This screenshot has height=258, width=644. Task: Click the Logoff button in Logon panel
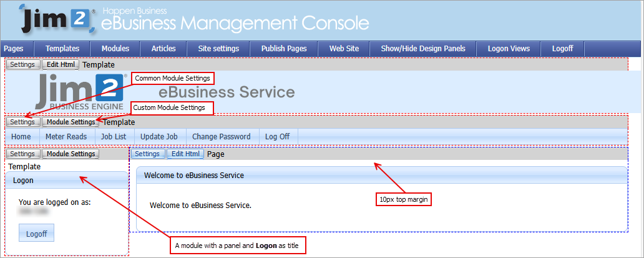click(37, 234)
